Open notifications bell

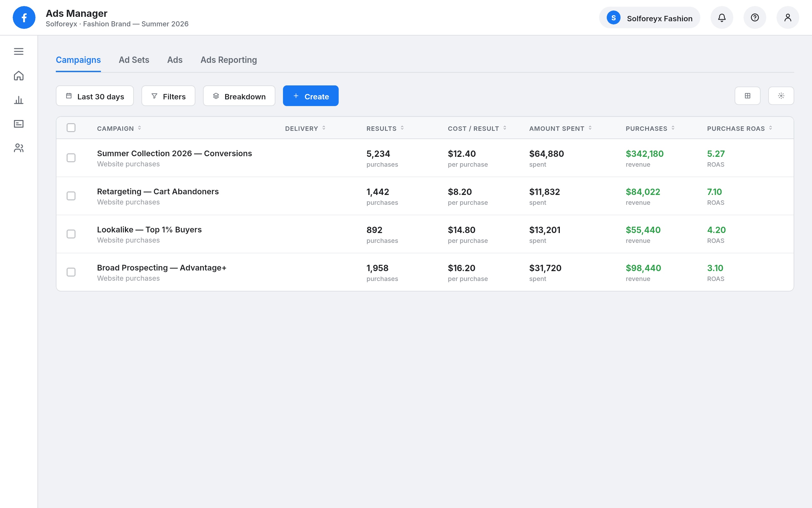pyautogui.click(x=722, y=17)
